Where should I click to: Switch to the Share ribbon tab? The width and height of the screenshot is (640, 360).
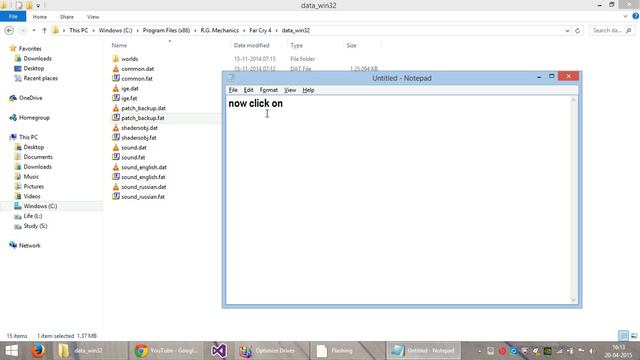pyautogui.click(x=67, y=17)
